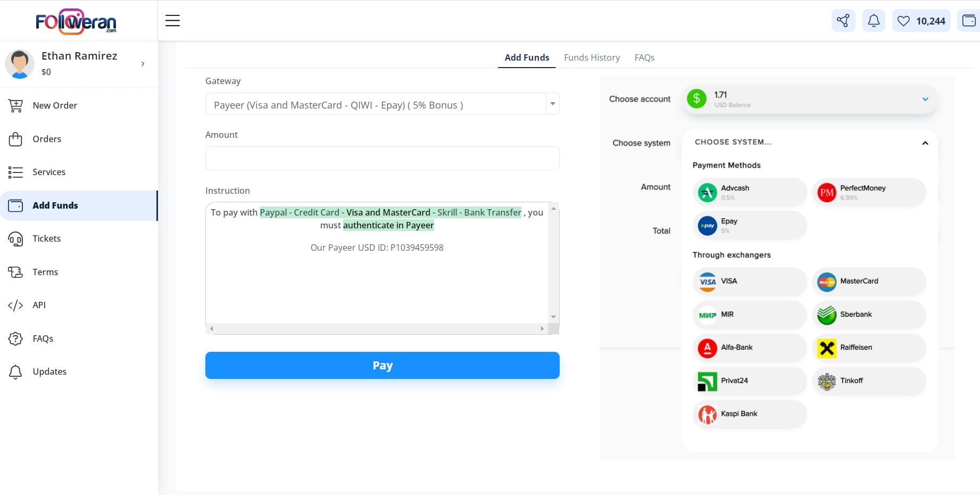Click the wallet icon in top bar
Image resolution: width=980 pixels, height=495 pixels.
(x=968, y=21)
